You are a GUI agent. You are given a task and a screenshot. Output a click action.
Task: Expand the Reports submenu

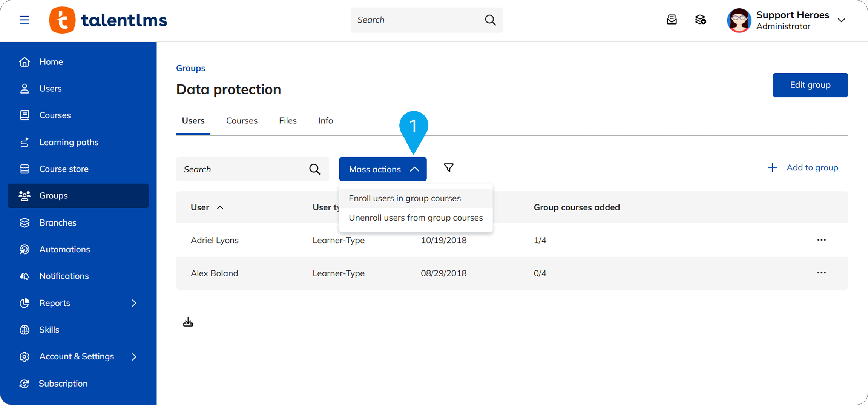click(x=134, y=303)
